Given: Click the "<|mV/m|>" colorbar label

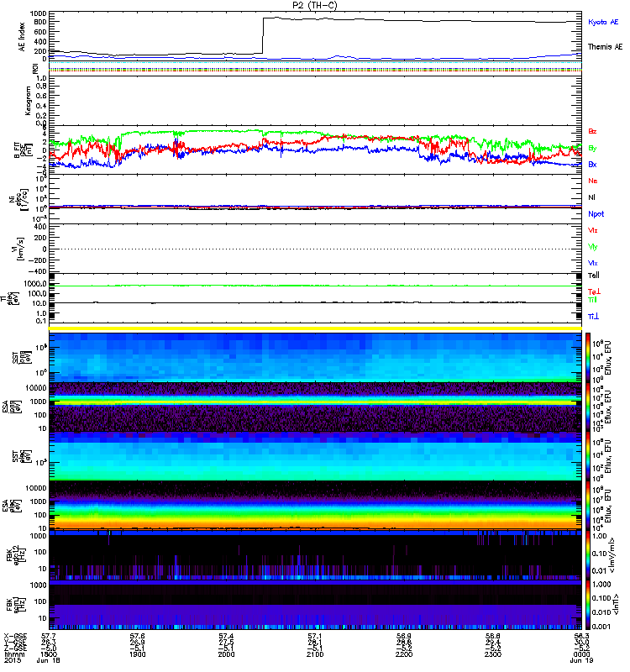Looking at the screenshot, I should [x=613, y=556].
